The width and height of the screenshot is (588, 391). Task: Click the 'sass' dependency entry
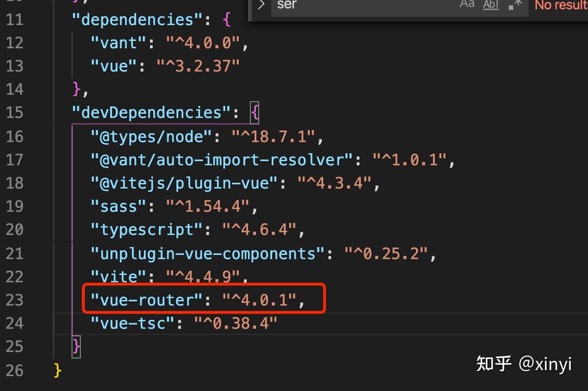point(117,206)
